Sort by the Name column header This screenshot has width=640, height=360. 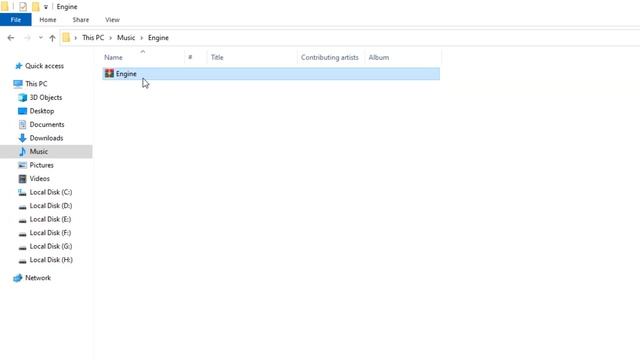pos(113,58)
